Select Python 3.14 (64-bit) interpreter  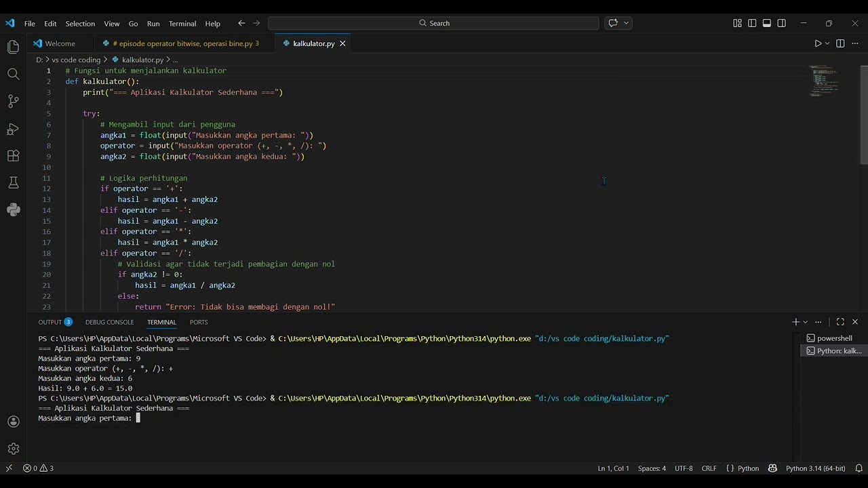tap(816, 468)
